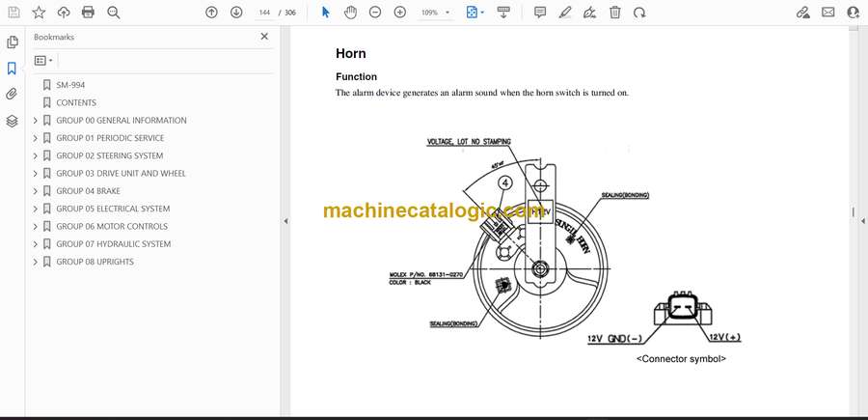Select the highlighter pen tool
Screen dimensions: 868x420
click(x=565, y=13)
